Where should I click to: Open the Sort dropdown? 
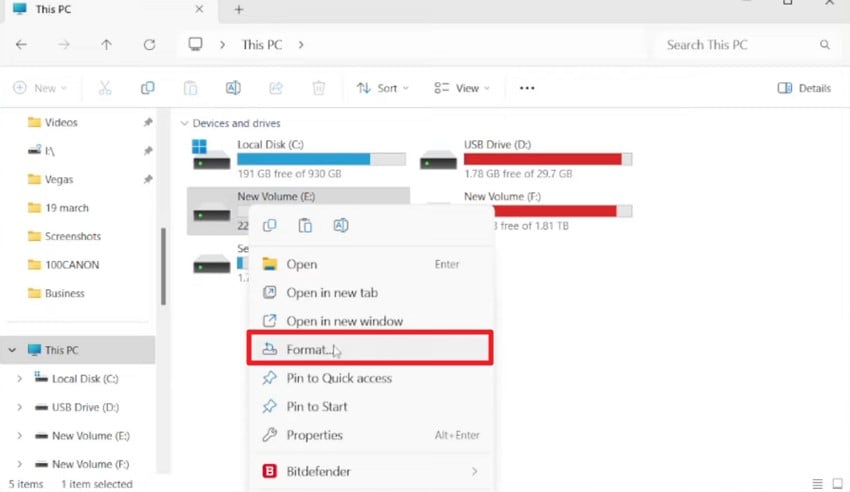click(x=382, y=88)
